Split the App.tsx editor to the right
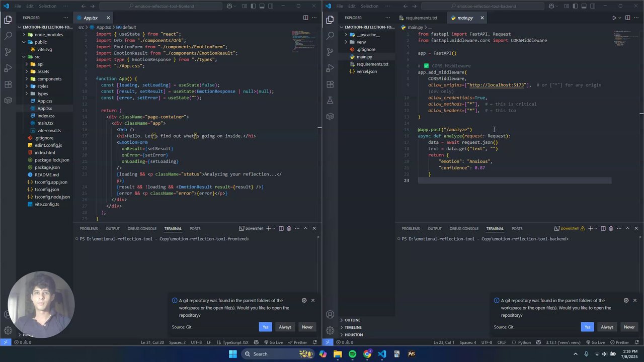Image resolution: width=644 pixels, height=362 pixels. [305, 18]
